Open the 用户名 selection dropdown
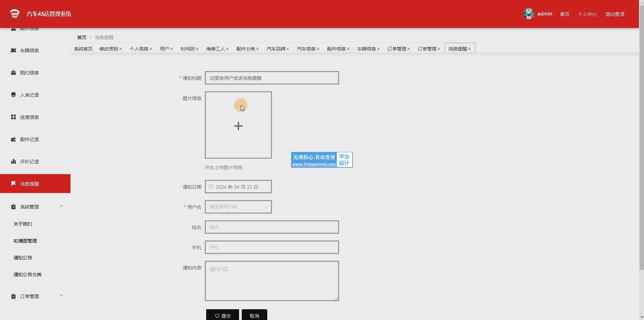The image size is (644, 320). (x=238, y=207)
